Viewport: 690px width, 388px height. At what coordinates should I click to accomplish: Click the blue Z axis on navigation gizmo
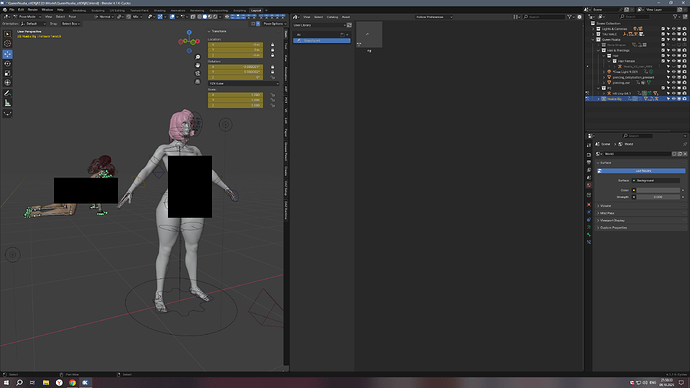189,32
